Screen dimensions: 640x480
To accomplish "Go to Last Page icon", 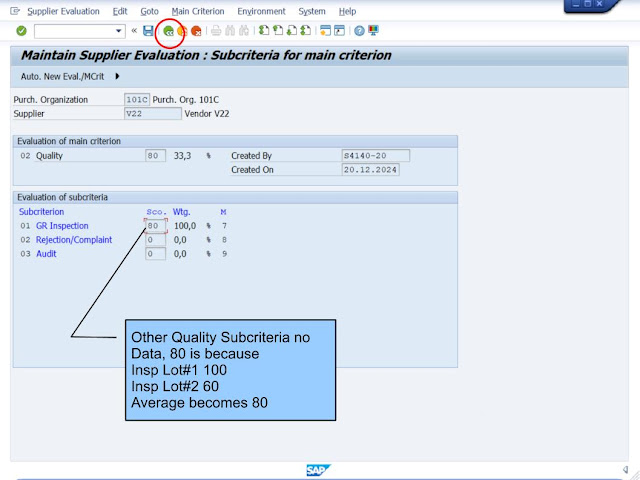I will pos(306,31).
